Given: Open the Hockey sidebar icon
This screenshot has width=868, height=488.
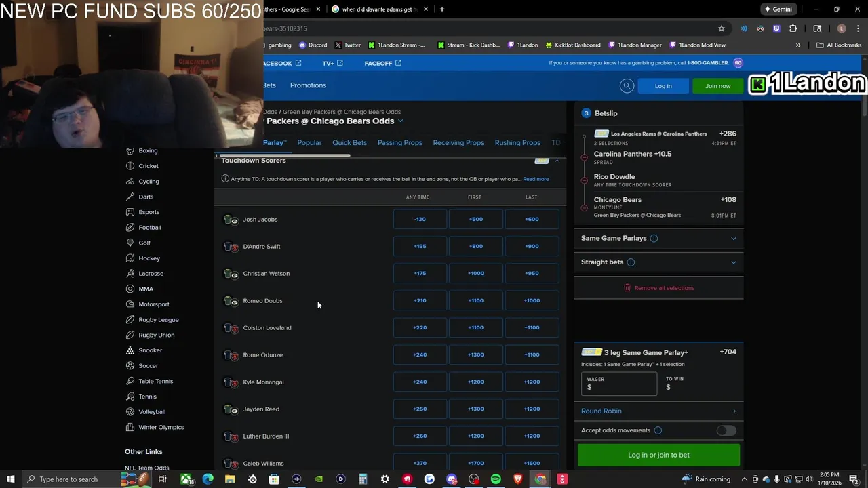Looking at the screenshot, I should 130,258.
